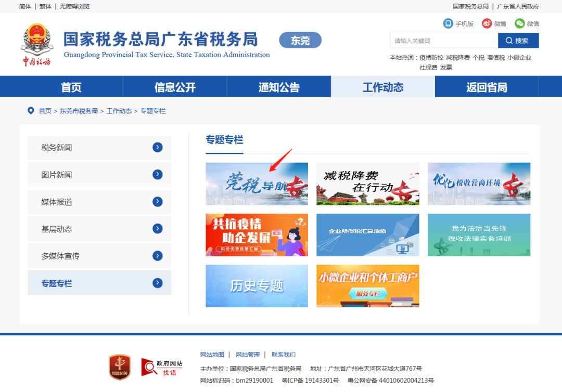Click the 东莞市税务局 breadcrumb link
This screenshot has width=562, height=392.
79,111
